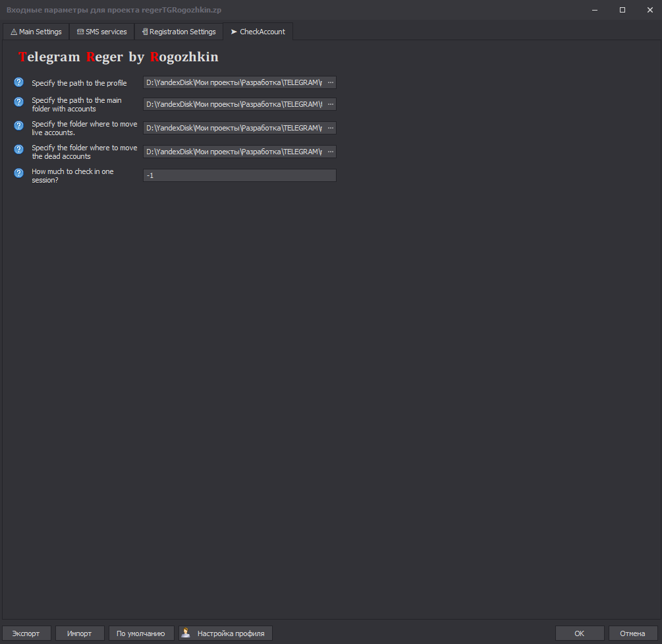Open help for profile path setting

pyautogui.click(x=18, y=82)
